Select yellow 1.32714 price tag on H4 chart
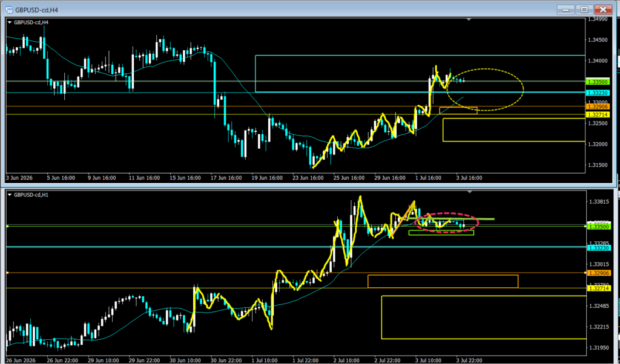 click(x=598, y=114)
